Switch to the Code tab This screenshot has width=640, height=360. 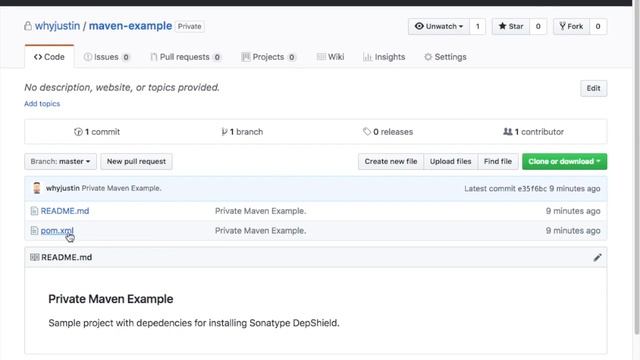49,57
